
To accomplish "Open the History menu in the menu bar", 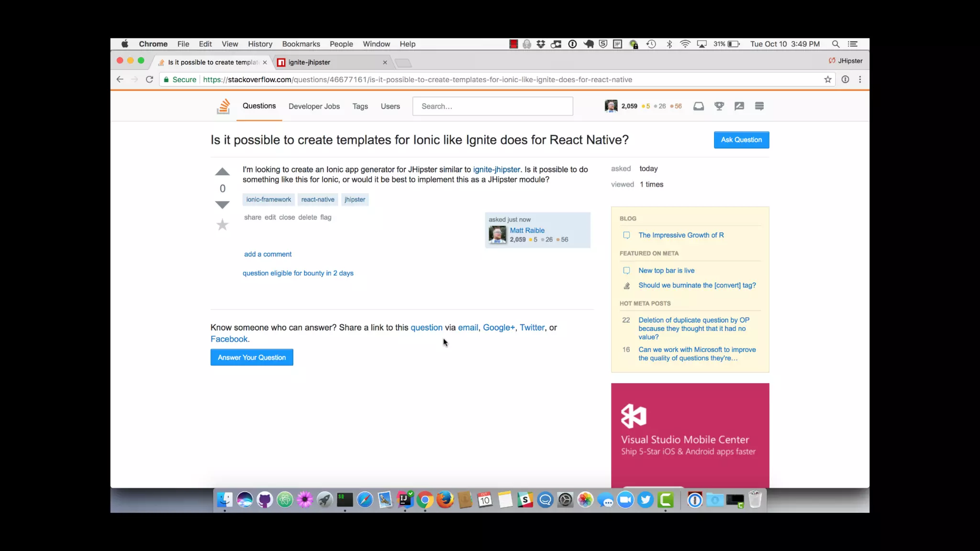I will [x=260, y=44].
